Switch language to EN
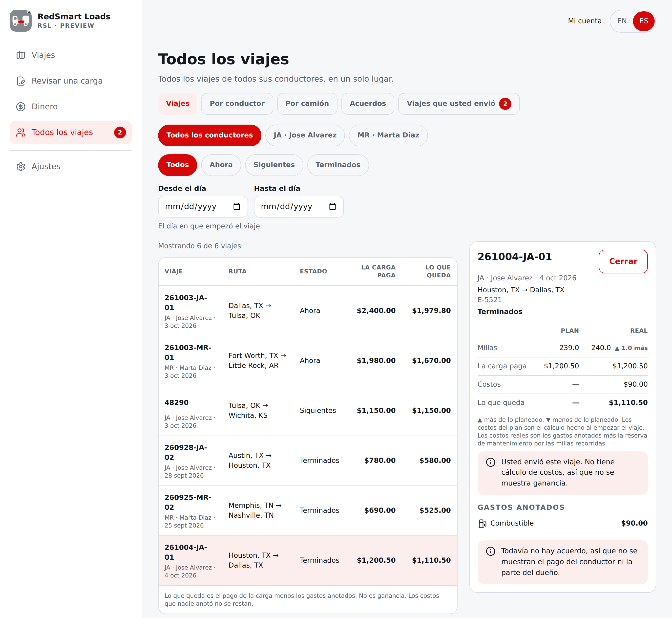This screenshot has width=672, height=618. tap(622, 21)
